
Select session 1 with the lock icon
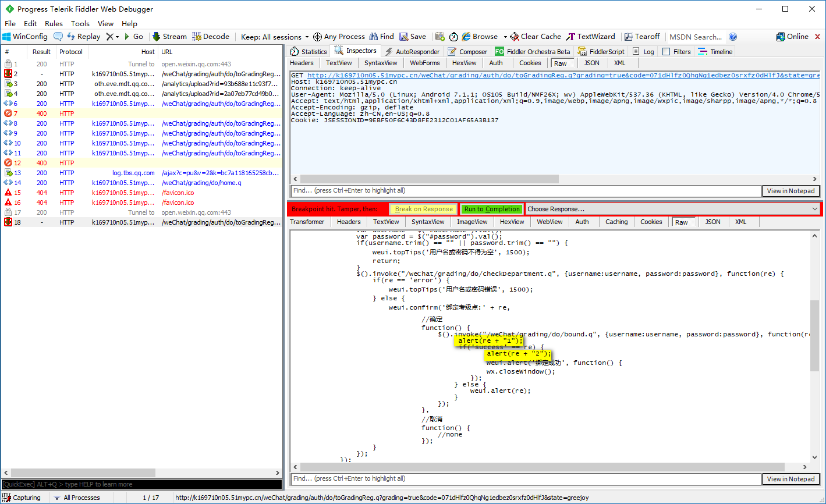pyautogui.click(x=141, y=64)
